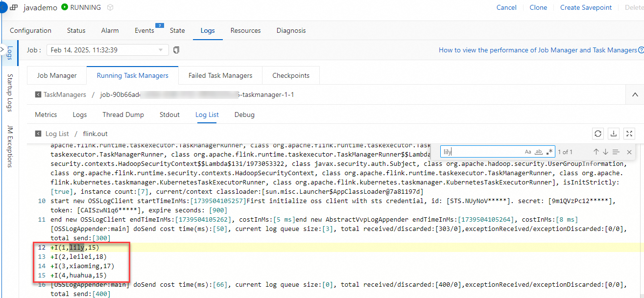
Task: Select the Log List sub-tab
Action: pyautogui.click(x=207, y=115)
